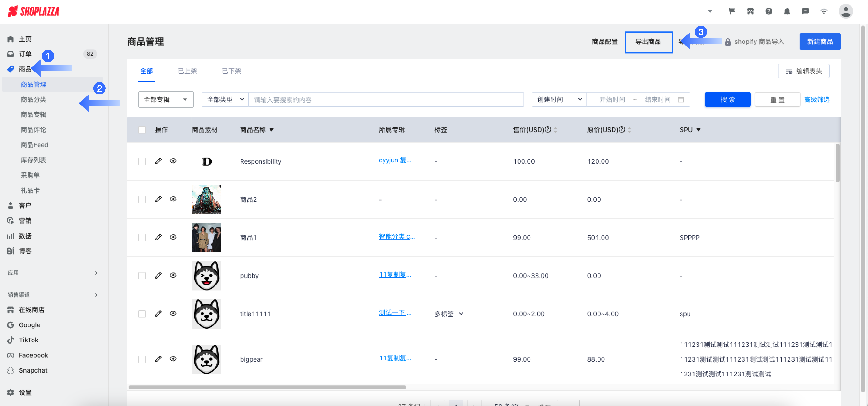Open the user avatar menu
Image resolution: width=868 pixels, height=406 pixels.
click(x=845, y=11)
